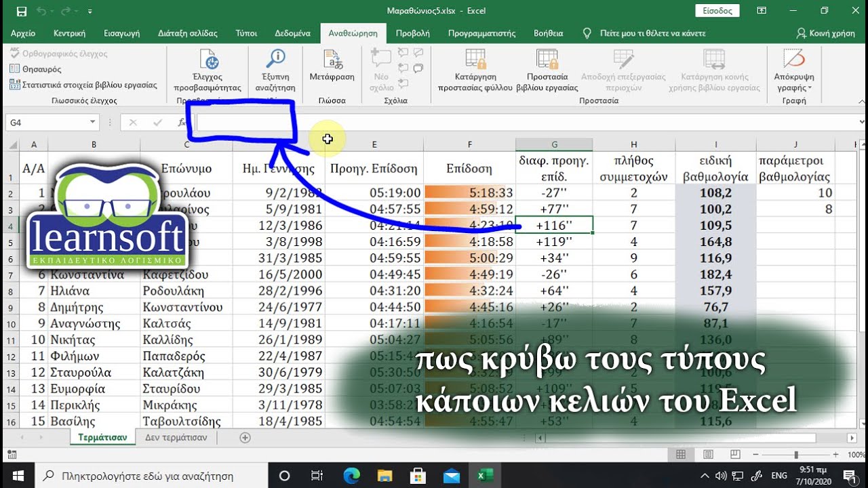This screenshot has width=868, height=488.
Task: Select column E header
Action: pos(374,144)
